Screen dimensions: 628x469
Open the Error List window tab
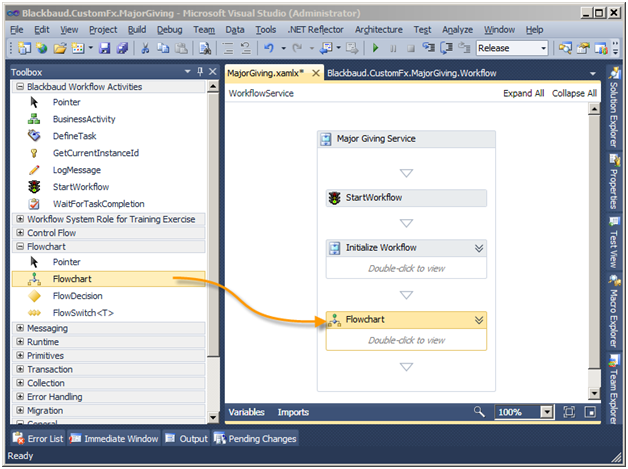(x=38, y=439)
